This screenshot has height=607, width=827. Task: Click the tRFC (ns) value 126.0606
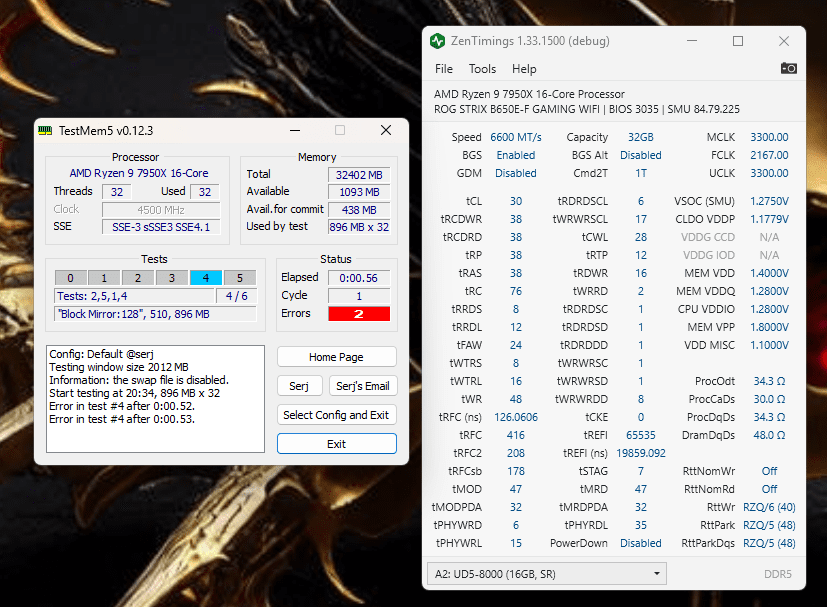coord(516,417)
